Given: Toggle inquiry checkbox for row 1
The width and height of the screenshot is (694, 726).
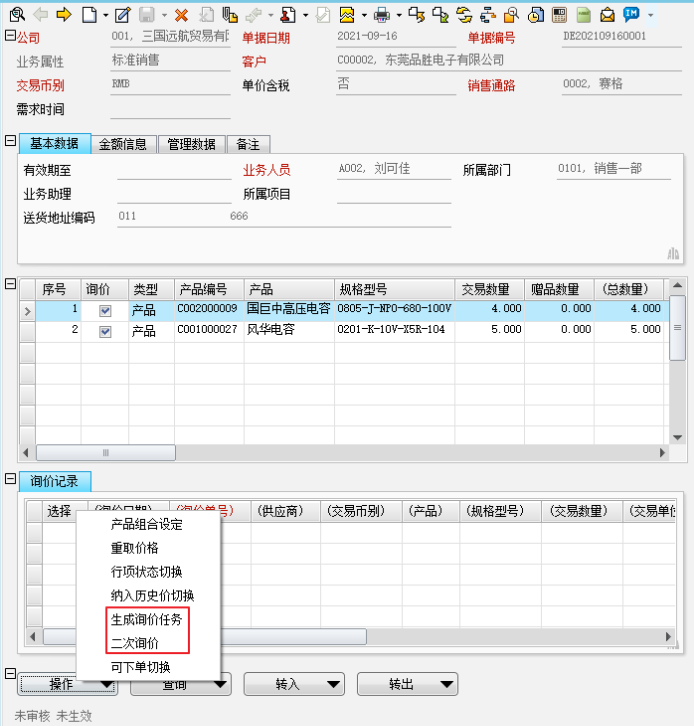Looking at the screenshot, I should [105, 311].
